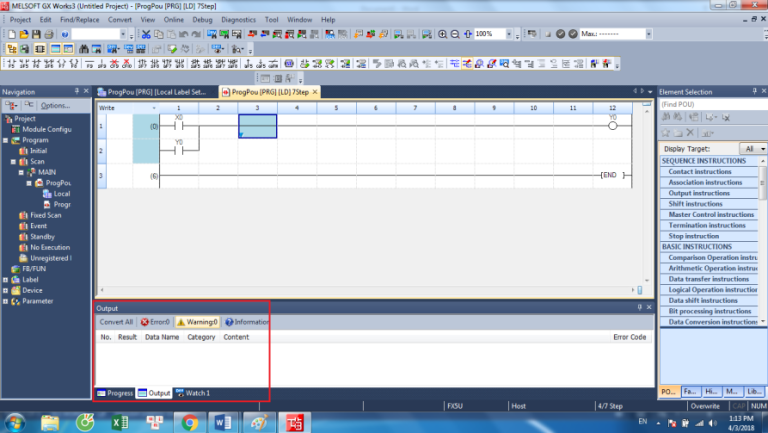
Task: Open the Convert menu
Action: point(119,19)
